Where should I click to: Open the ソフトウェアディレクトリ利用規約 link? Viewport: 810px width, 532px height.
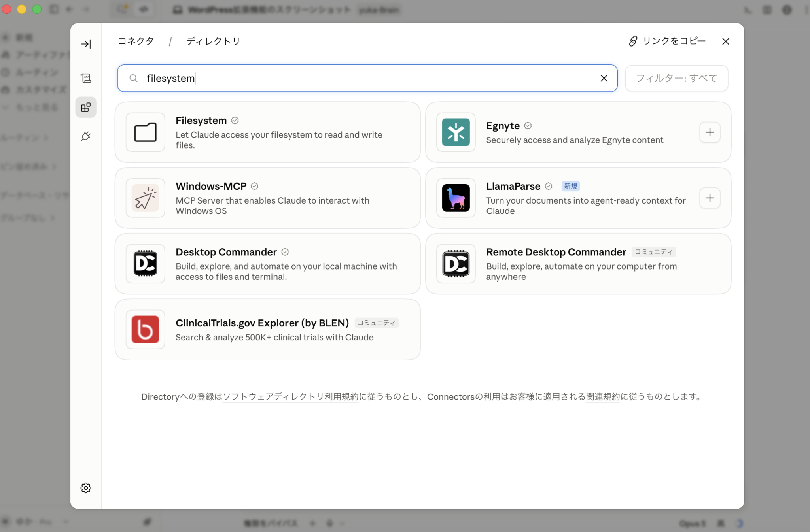point(290,396)
